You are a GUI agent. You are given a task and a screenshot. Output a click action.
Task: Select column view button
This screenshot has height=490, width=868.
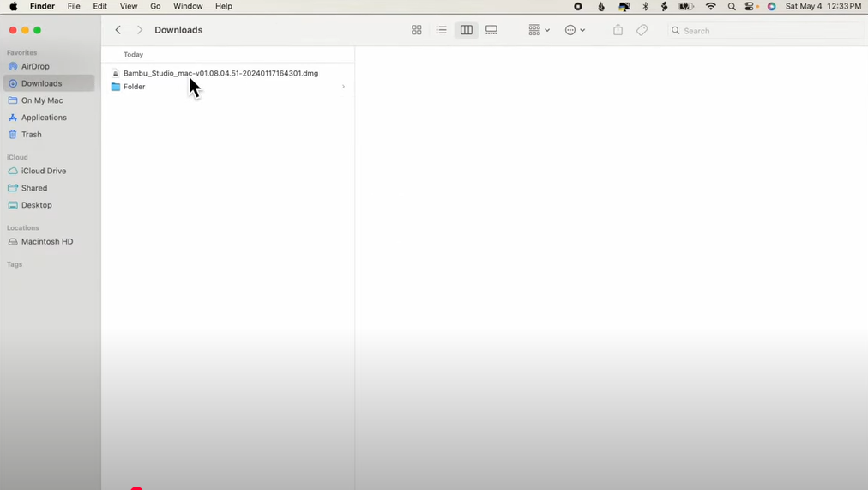coord(466,30)
